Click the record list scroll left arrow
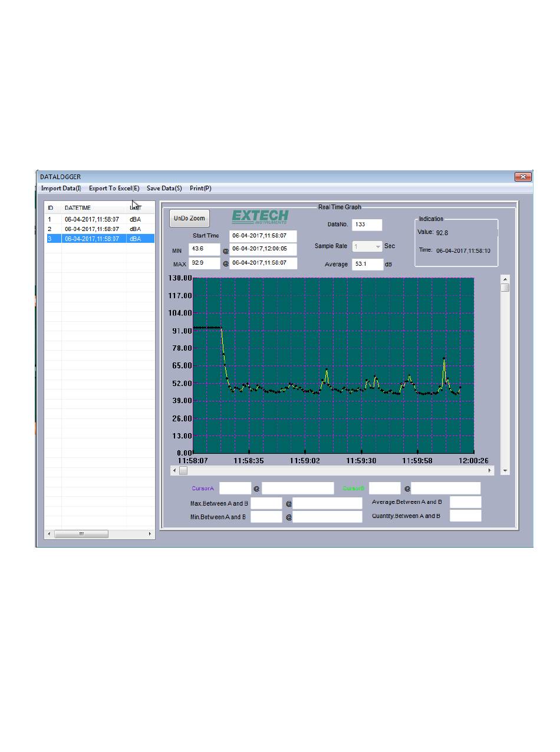This screenshot has width=560, height=752. point(49,534)
